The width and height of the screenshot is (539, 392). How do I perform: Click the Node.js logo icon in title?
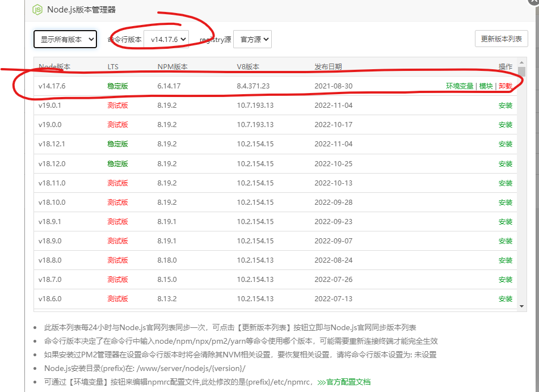tap(37, 10)
